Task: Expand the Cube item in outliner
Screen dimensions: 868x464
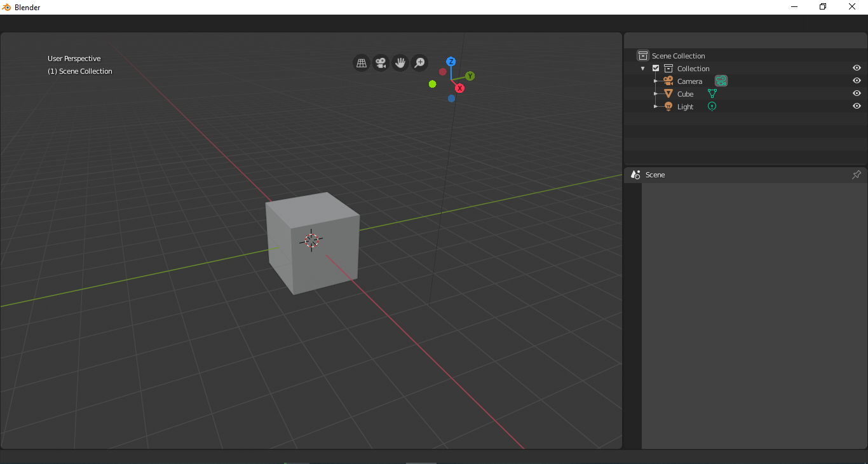Action: (x=656, y=93)
